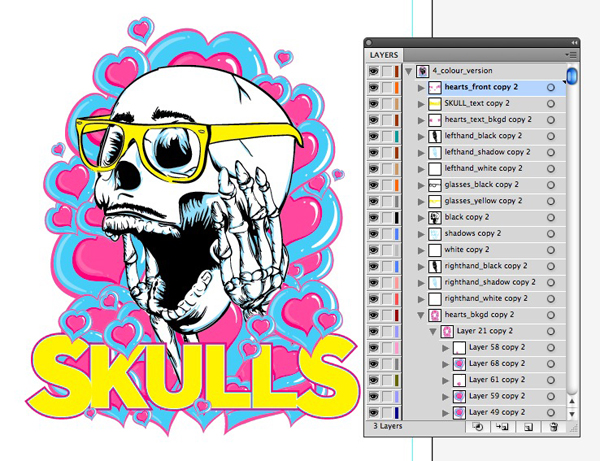Click the scroll up arrow in Layers panel
This screenshot has height=461, width=600.
click(572, 401)
